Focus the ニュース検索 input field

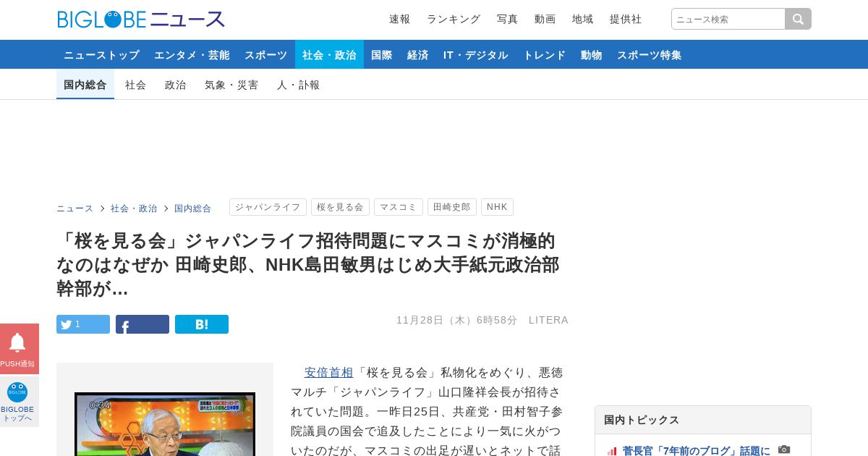pyautogui.click(x=728, y=19)
